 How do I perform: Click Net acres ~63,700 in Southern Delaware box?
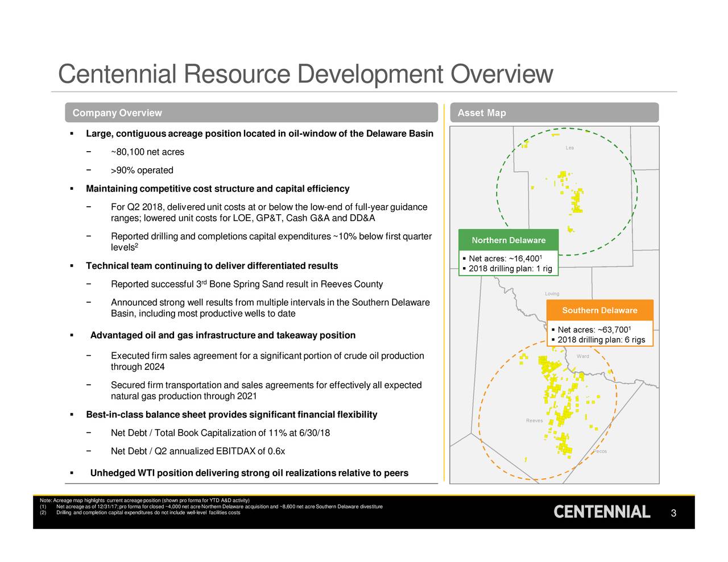tap(595, 330)
